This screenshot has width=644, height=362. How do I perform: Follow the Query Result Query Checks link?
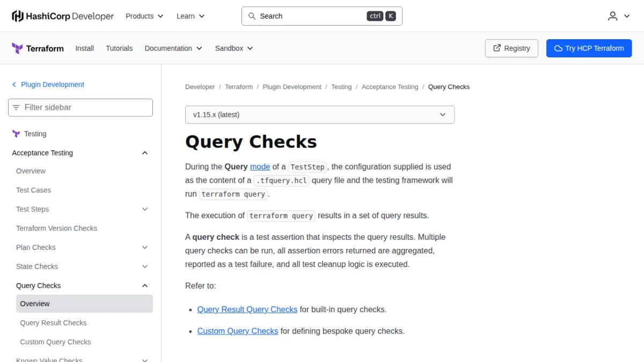click(247, 309)
